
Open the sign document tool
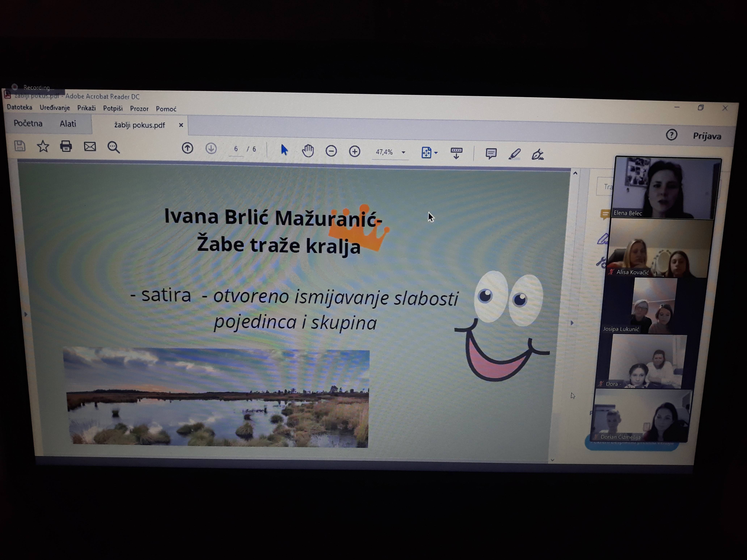point(537,155)
